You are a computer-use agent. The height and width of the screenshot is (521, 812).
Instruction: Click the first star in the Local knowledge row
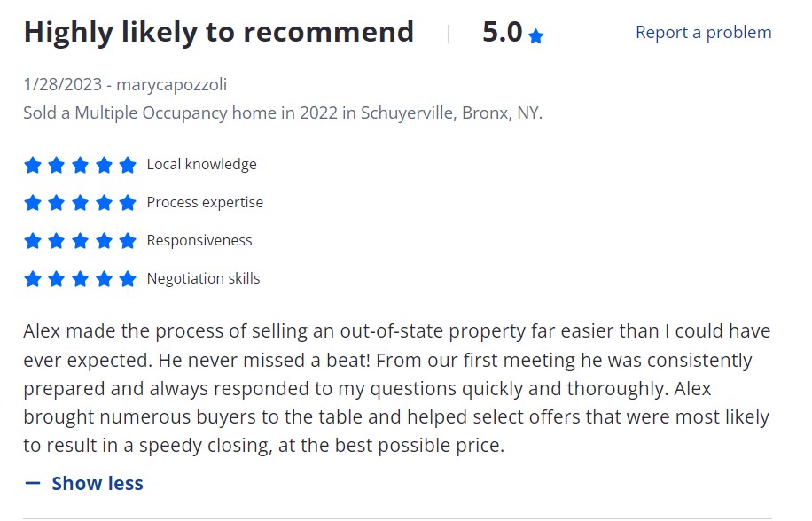pyautogui.click(x=33, y=165)
